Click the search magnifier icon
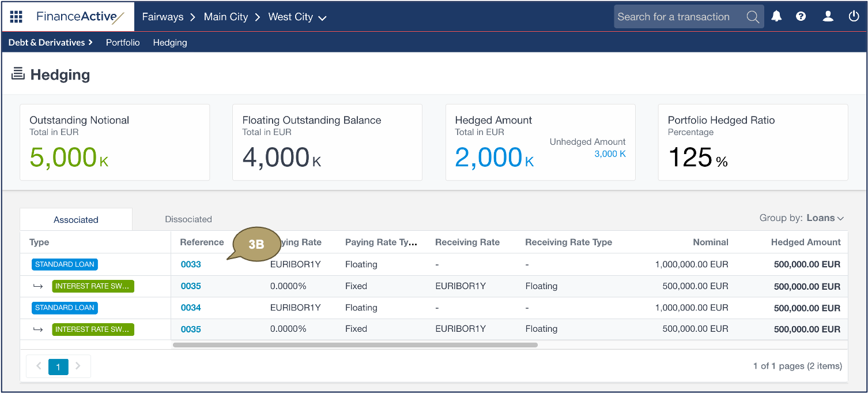 click(x=752, y=17)
